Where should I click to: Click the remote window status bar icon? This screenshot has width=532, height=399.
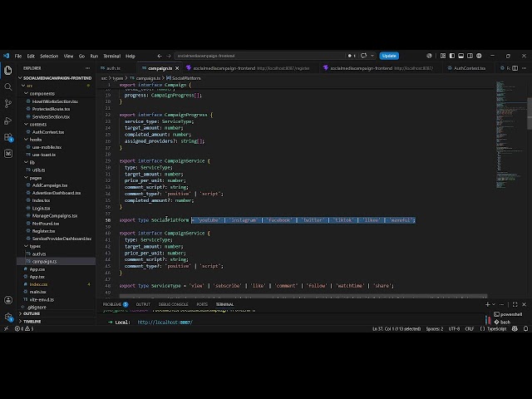[6, 328]
